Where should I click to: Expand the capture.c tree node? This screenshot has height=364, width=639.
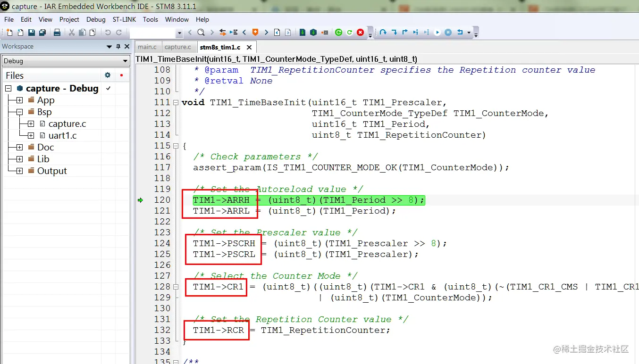[x=31, y=124]
